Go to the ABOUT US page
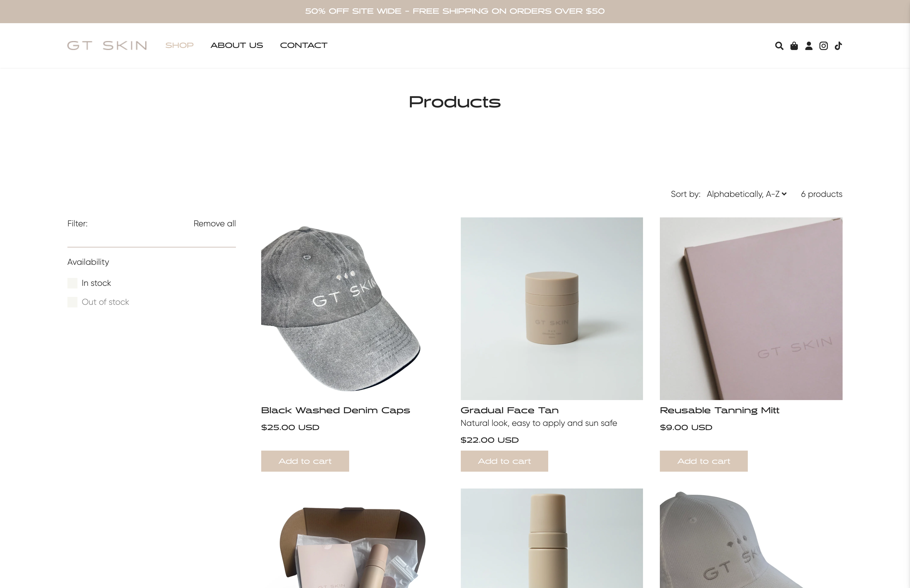Viewport: 910px width, 588px height. (x=237, y=46)
